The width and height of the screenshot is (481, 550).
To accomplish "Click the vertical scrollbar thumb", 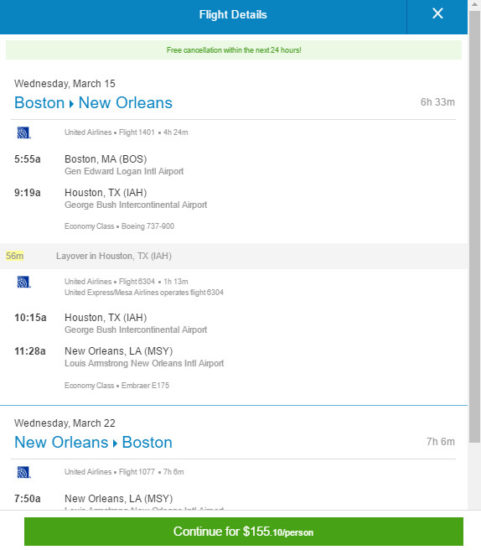I will click(x=475, y=226).
